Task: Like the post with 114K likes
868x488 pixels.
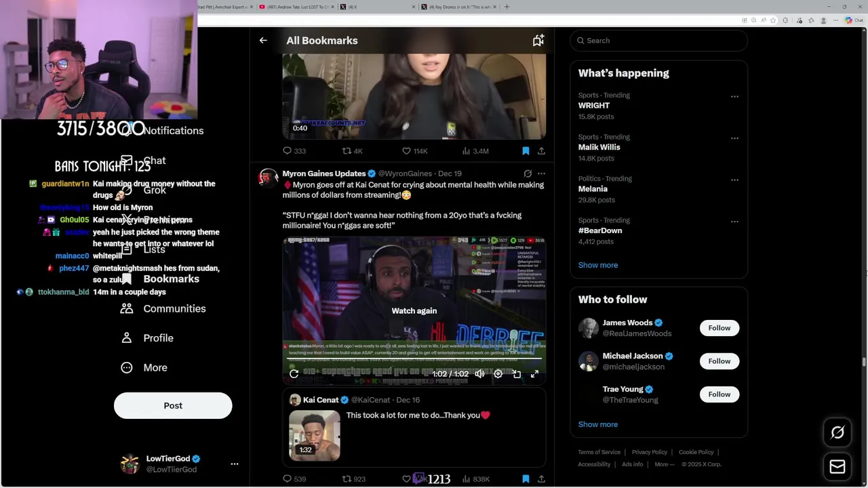Action: [415, 151]
